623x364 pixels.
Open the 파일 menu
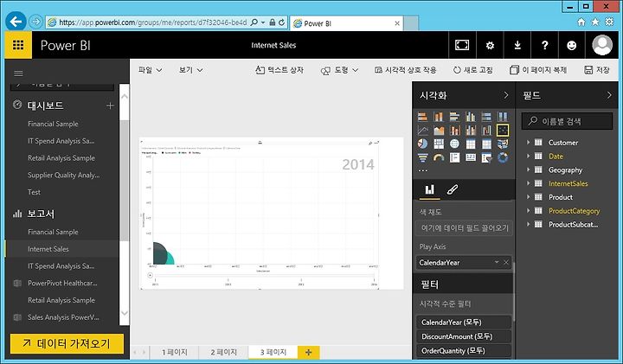point(151,70)
